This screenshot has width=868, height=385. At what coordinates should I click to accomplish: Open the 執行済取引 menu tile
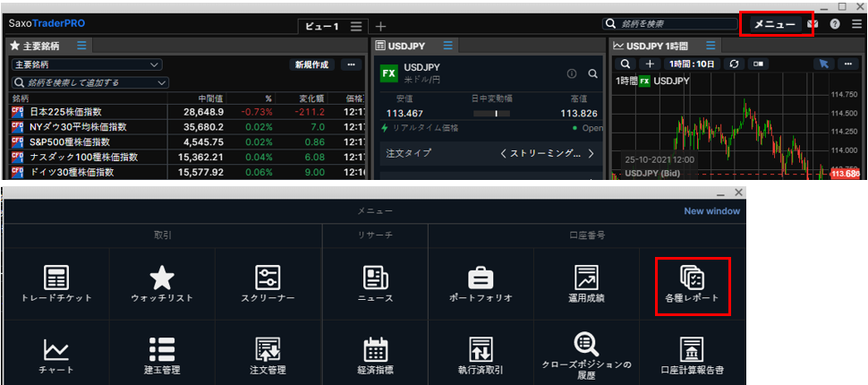pos(481,355)
